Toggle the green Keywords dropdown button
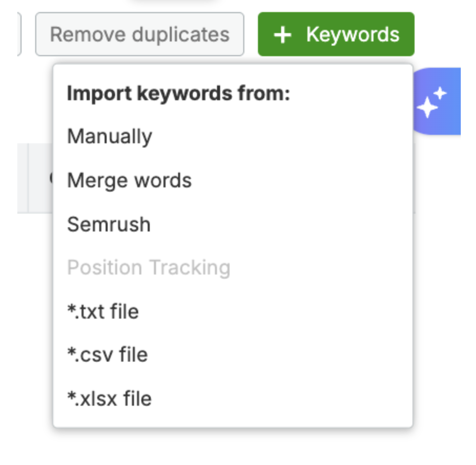This screenshot has width=476, height=465. pyautogui.click(x=336, y=35)
